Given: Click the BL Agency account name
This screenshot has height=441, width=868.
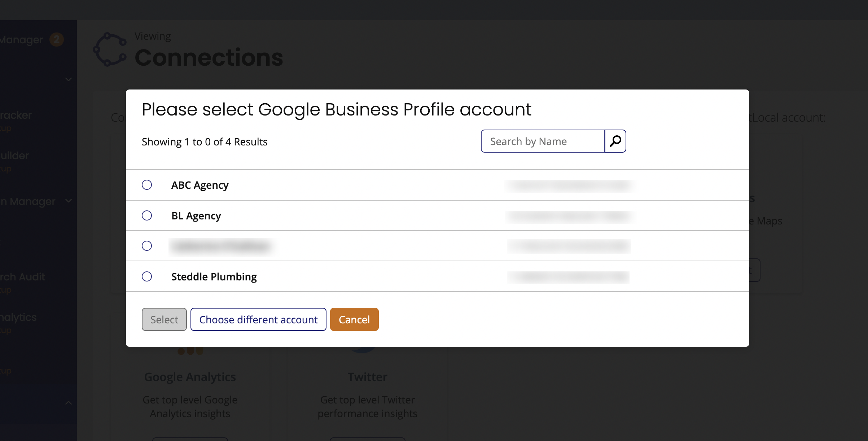Looking at the screenshot, I should 196,216.
